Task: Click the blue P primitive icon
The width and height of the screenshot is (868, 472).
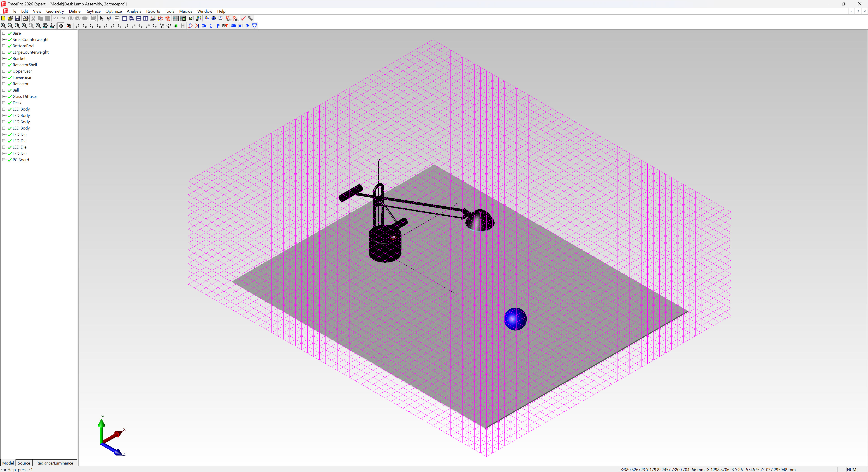Action: (218, 26)
